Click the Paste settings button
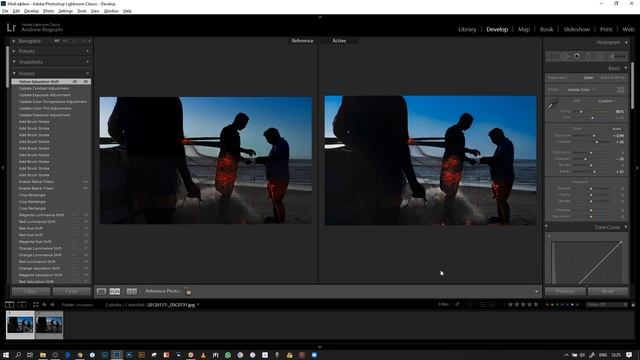Image resolution: width=640 pixels, height=360 pixels. (x=71, y=291)
